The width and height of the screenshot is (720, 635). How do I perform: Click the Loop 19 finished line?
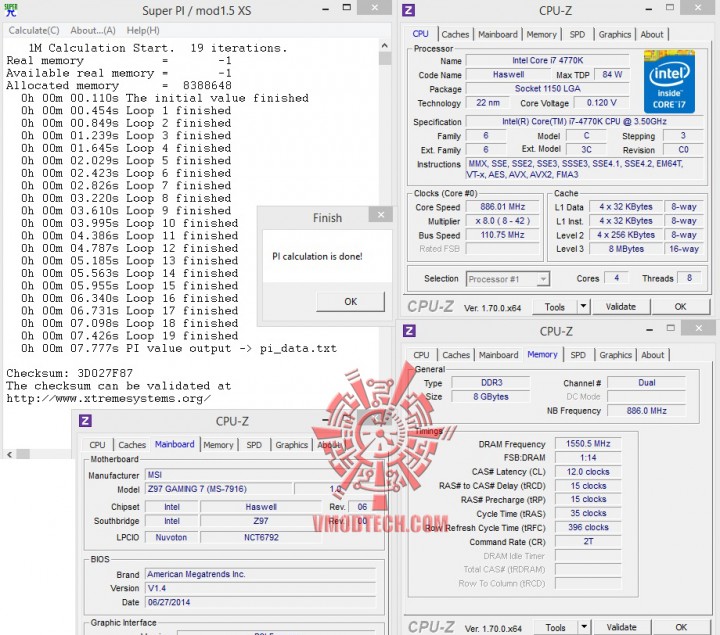pyautogui.click(x=129, y=336)
